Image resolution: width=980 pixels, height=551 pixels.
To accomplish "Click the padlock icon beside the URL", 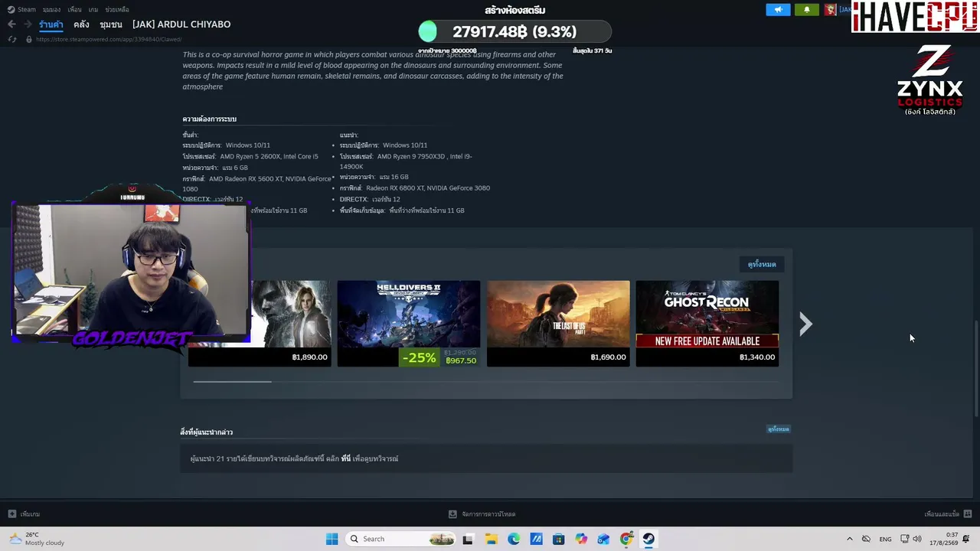I will 29,39.
